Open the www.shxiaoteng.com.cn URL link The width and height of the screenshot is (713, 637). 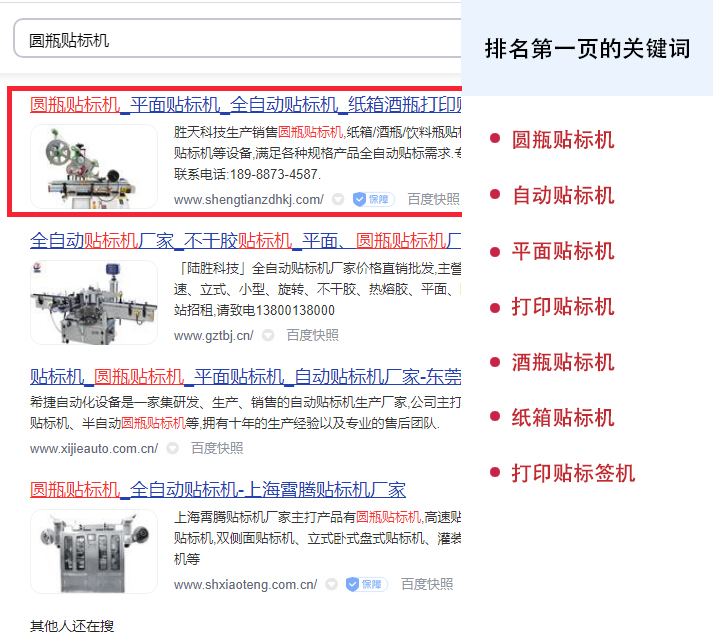click(x=245, y=584)
